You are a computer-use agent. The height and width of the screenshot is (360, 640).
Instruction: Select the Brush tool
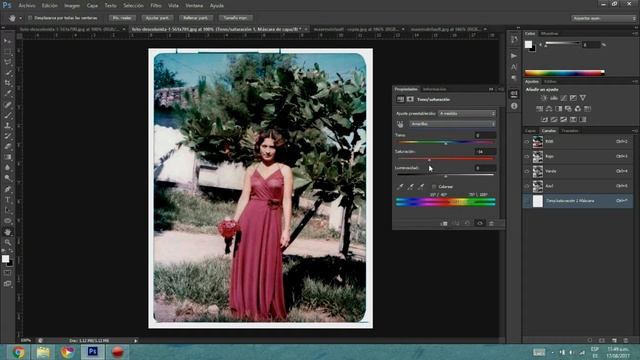click(x=7, y=115)
